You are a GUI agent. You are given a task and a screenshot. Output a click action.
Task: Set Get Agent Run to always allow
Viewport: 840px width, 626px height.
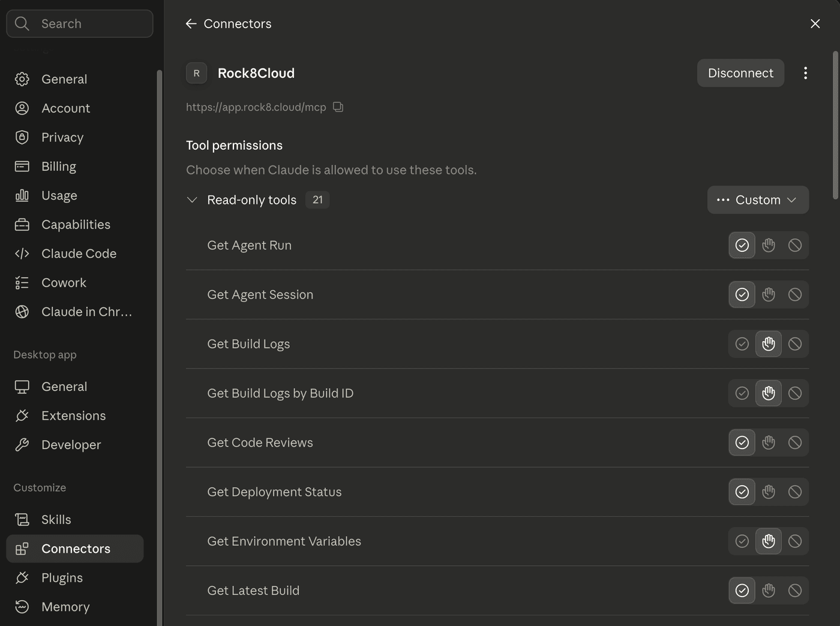coord(742,245)
